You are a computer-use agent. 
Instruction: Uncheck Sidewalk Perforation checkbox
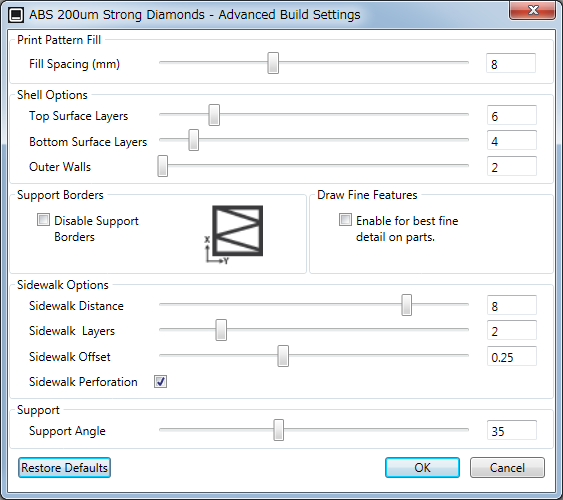click(160, 381)
